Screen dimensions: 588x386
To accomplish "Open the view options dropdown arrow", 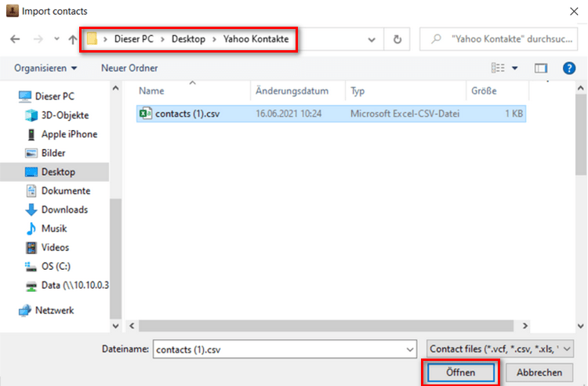I will pyautogui.click(x=515, y=68).
